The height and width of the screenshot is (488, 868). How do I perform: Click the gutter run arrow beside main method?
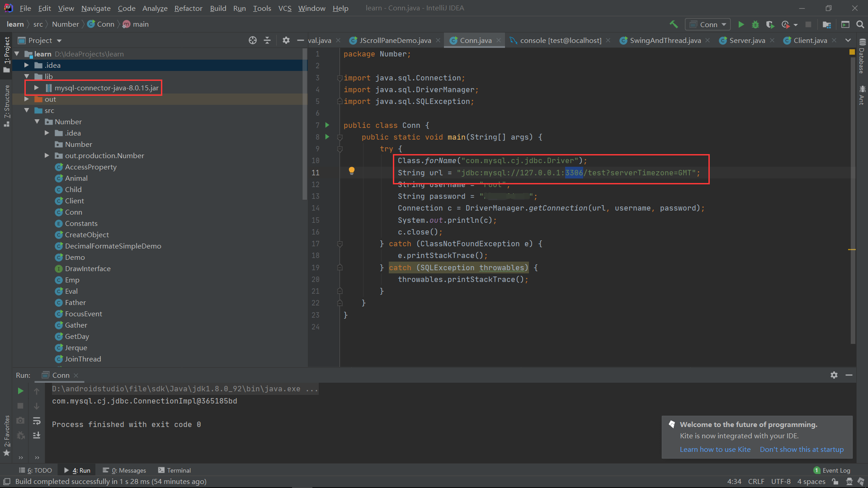(327, 137)
